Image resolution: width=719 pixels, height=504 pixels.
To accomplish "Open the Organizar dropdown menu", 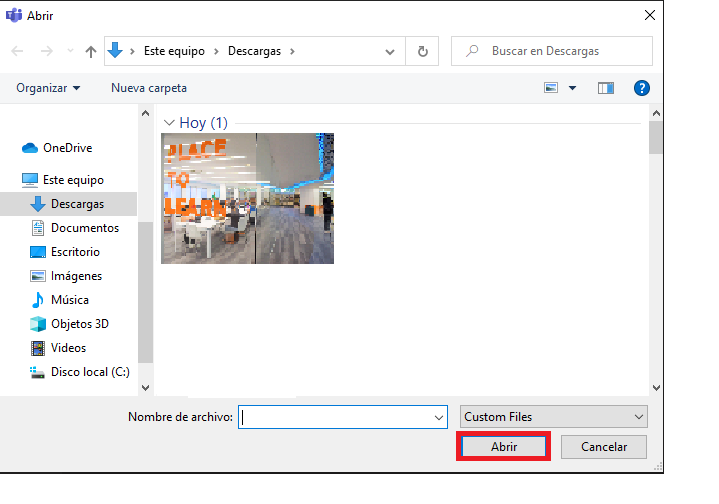I will tap(48, 88).
